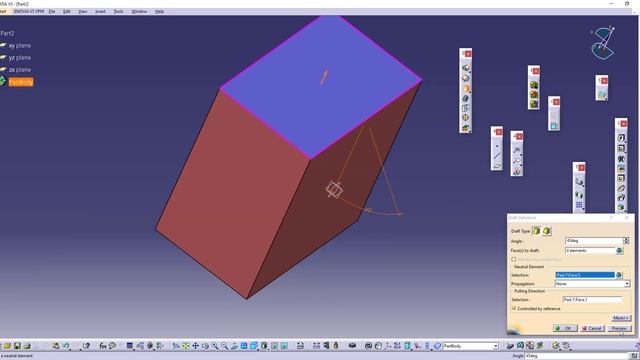Open the PartBody combo box in toolbar
This screenshot has width=640, height=360.
coord(471,346)
